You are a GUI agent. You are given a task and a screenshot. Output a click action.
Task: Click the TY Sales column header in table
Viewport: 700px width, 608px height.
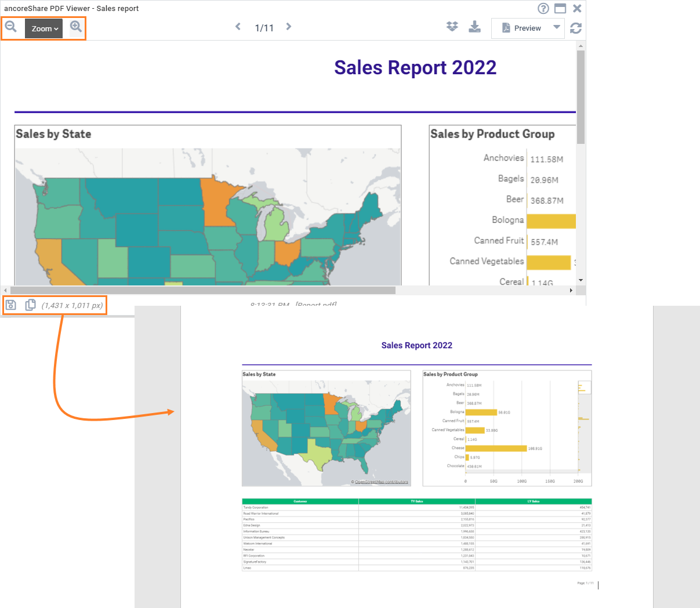pos(417,501)
